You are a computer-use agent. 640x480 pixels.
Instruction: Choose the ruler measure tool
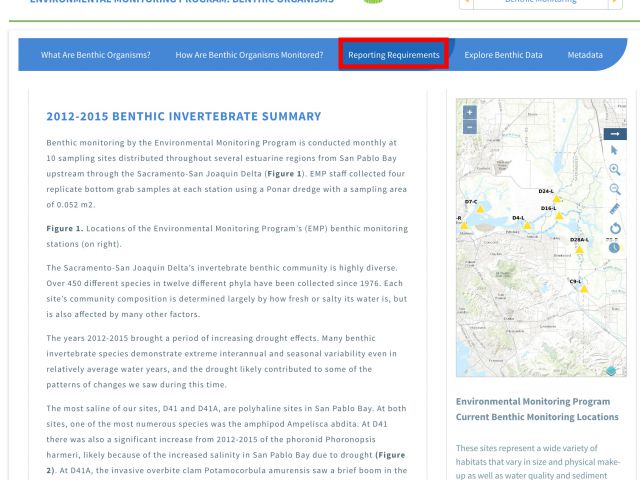[x=615, y=209]
